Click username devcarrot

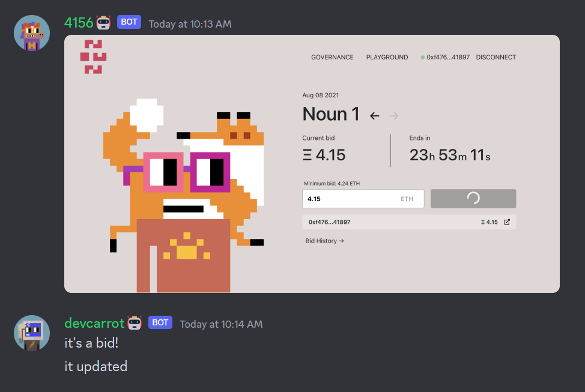94,324
